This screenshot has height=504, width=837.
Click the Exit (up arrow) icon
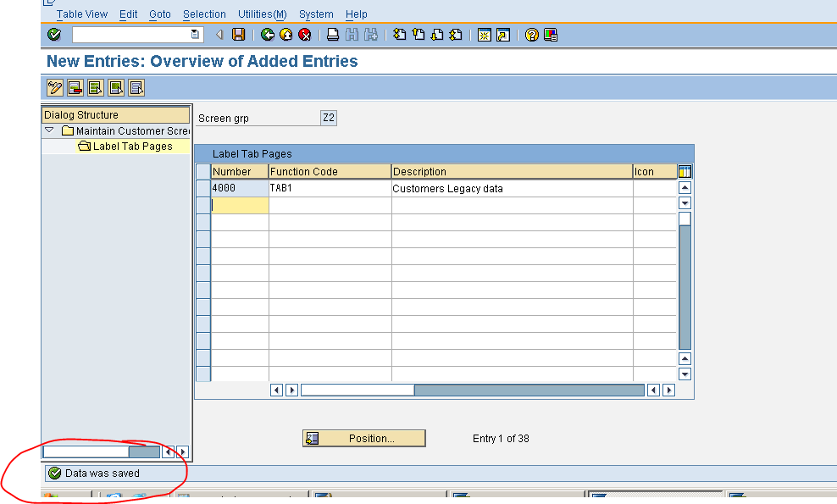285,35
